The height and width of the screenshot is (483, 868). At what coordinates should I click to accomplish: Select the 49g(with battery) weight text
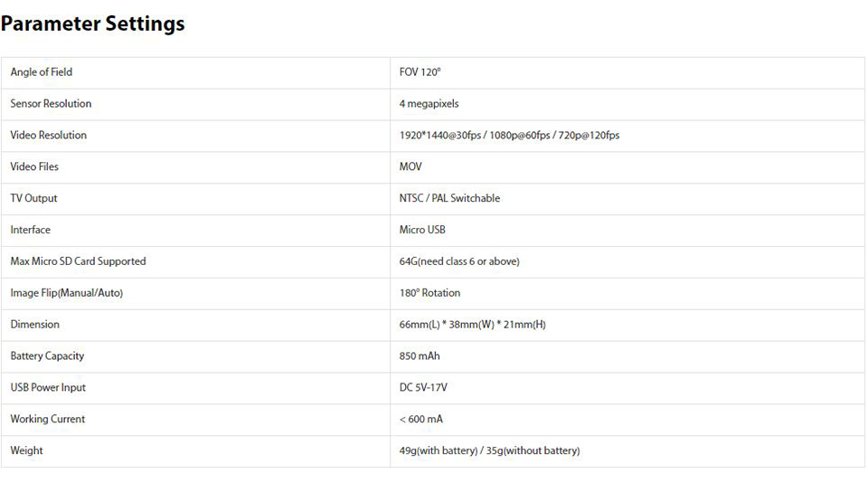click(439, 450)
